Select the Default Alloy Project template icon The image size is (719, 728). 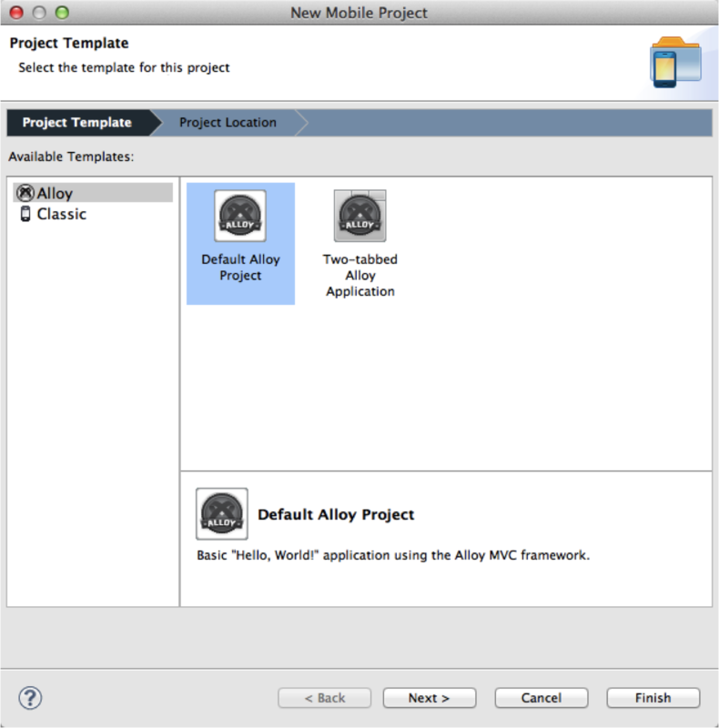coord(240,216)
